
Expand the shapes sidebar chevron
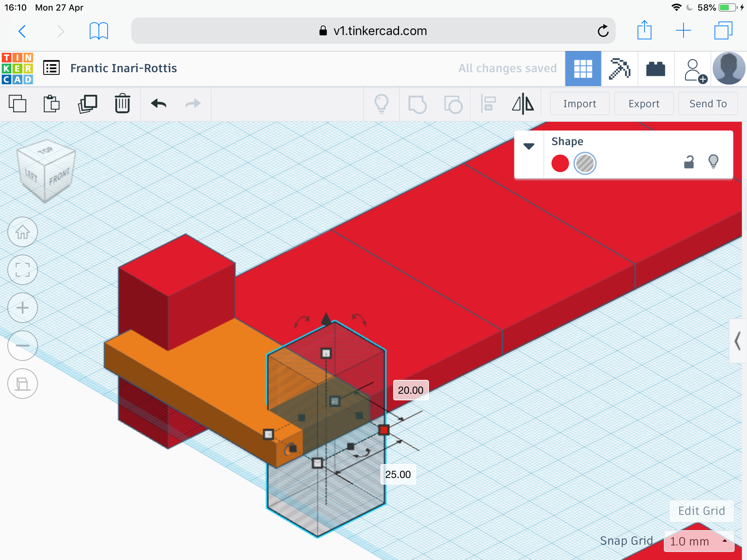pyautogui.click(x=738, y=341)
